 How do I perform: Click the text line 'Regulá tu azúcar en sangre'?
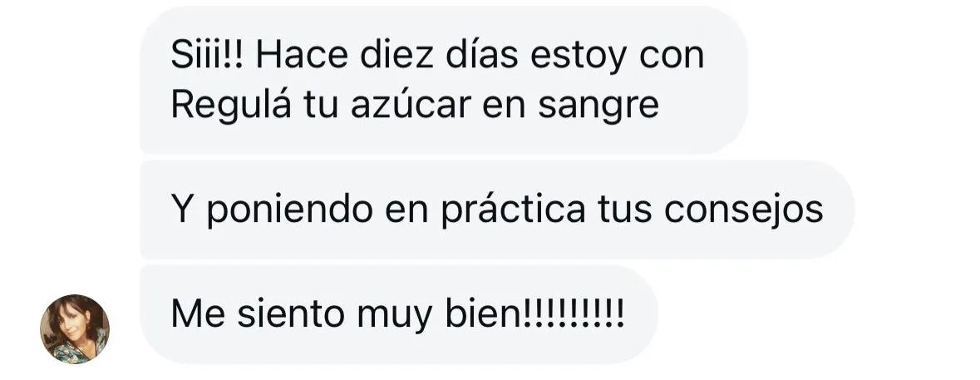pyautogui.click(x=415, y=105)
